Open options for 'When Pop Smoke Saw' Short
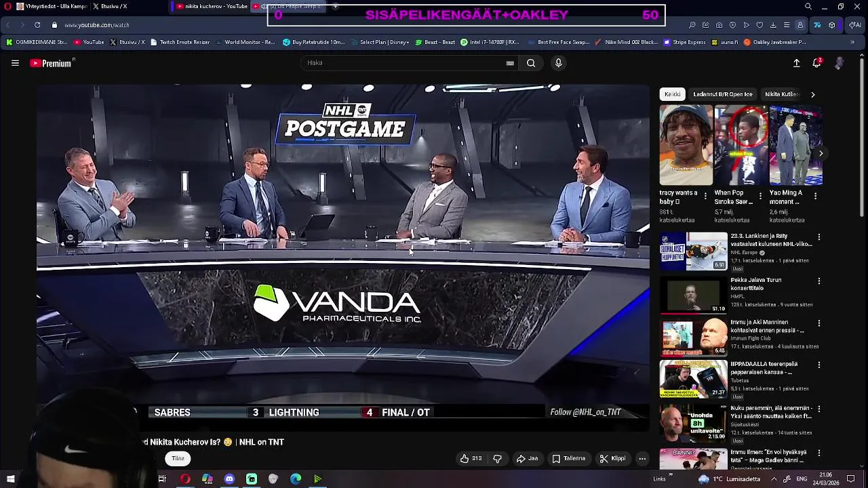Viewport: 868px width, 488px height. pos(760,197)
